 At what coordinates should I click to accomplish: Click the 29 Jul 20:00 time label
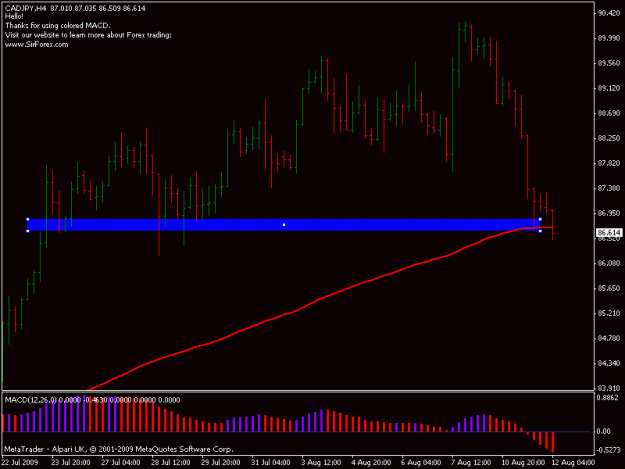220,463
